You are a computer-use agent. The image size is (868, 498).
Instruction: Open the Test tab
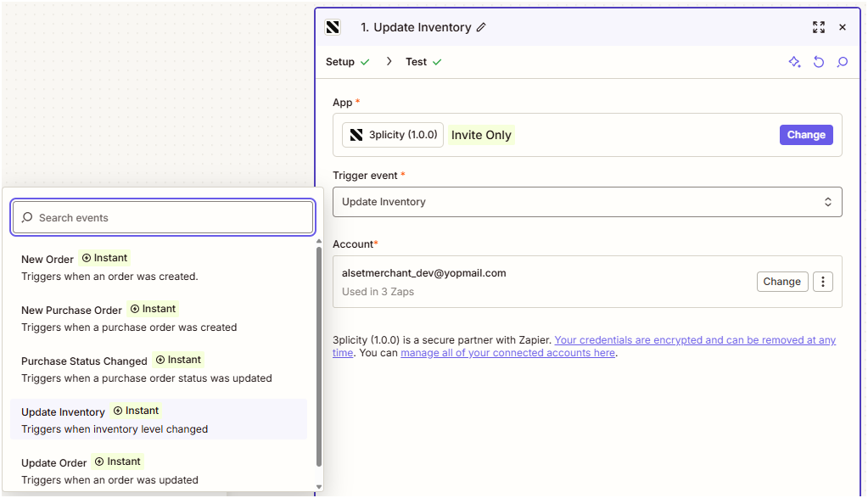423,62
